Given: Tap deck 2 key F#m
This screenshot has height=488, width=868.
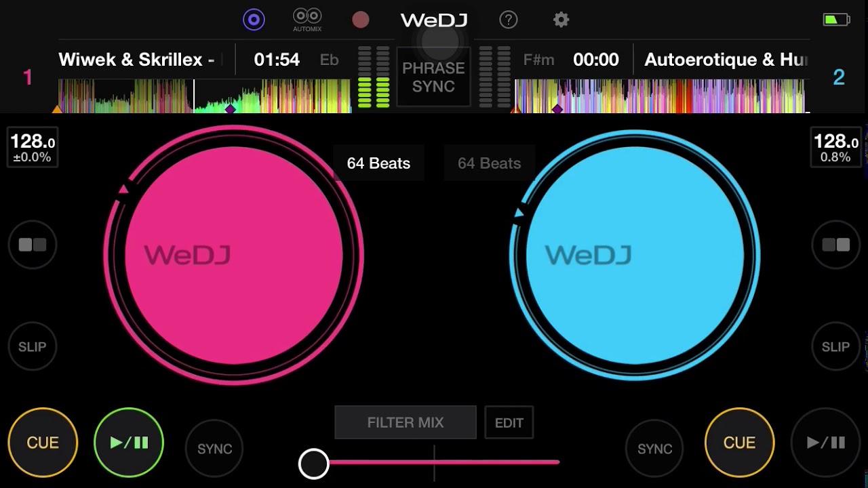Looking at the screenshot, I should (x=538, y=60).
